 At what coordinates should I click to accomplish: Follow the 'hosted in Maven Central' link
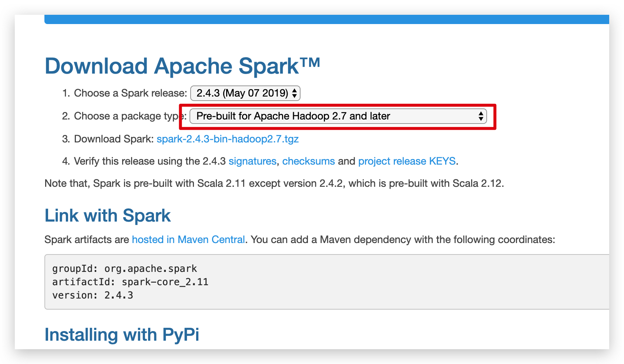[189, 240]
